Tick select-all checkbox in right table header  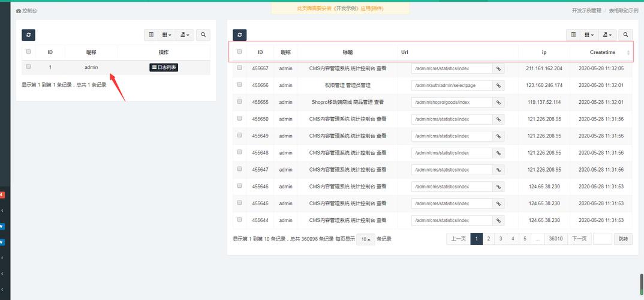[x=239, y=52]
